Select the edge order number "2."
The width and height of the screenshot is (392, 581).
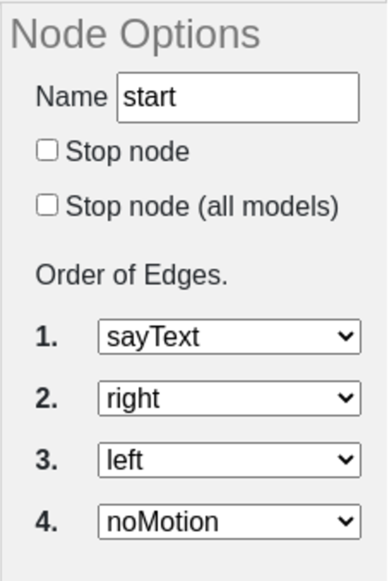[47, 399]
